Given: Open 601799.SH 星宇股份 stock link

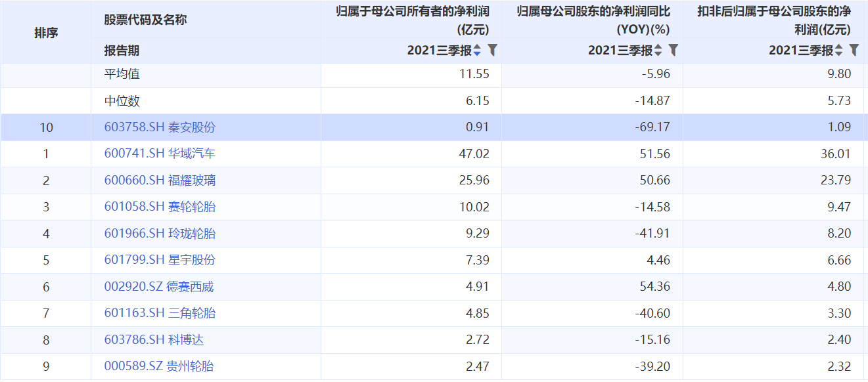Looking at the screenshot, I should click(x=160, y=260).
